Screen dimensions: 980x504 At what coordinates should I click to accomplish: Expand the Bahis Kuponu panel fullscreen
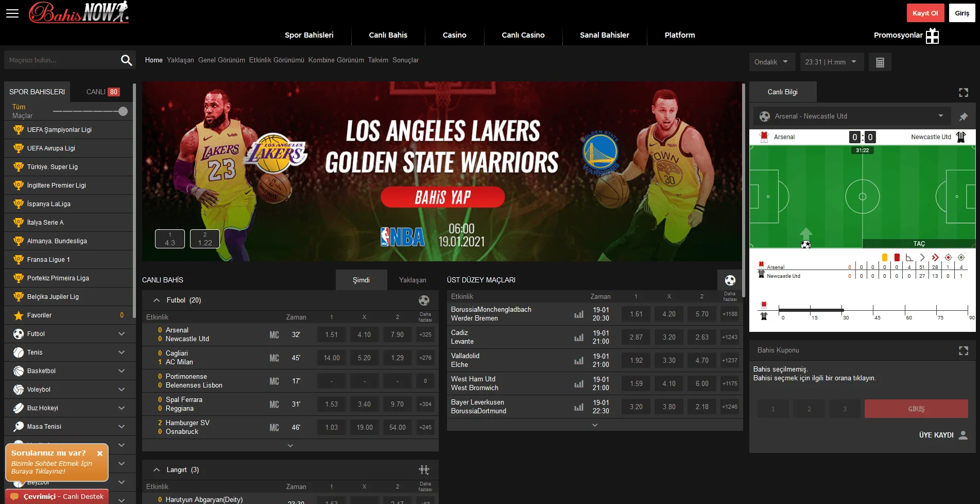click(x=964, y=350)
